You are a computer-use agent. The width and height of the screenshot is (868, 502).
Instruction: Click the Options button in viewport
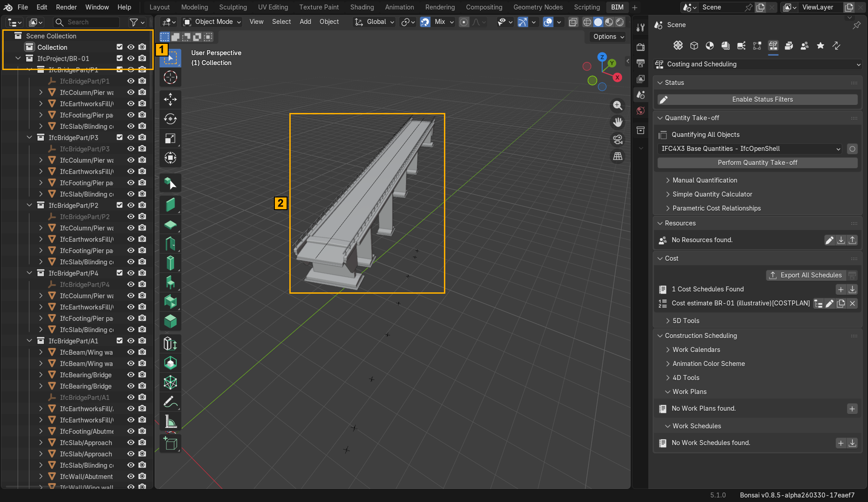click(608, 37)
